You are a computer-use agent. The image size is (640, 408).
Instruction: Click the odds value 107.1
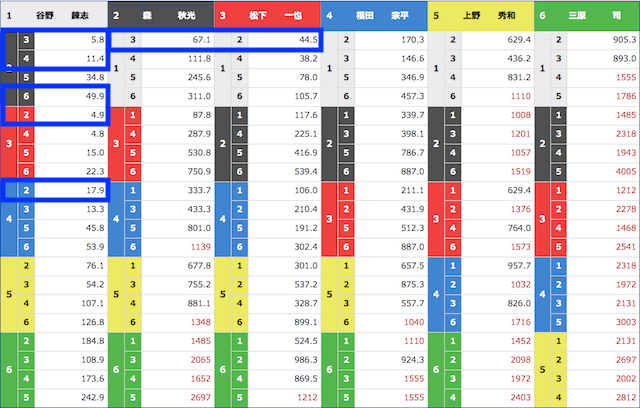[x=93, y=303]
